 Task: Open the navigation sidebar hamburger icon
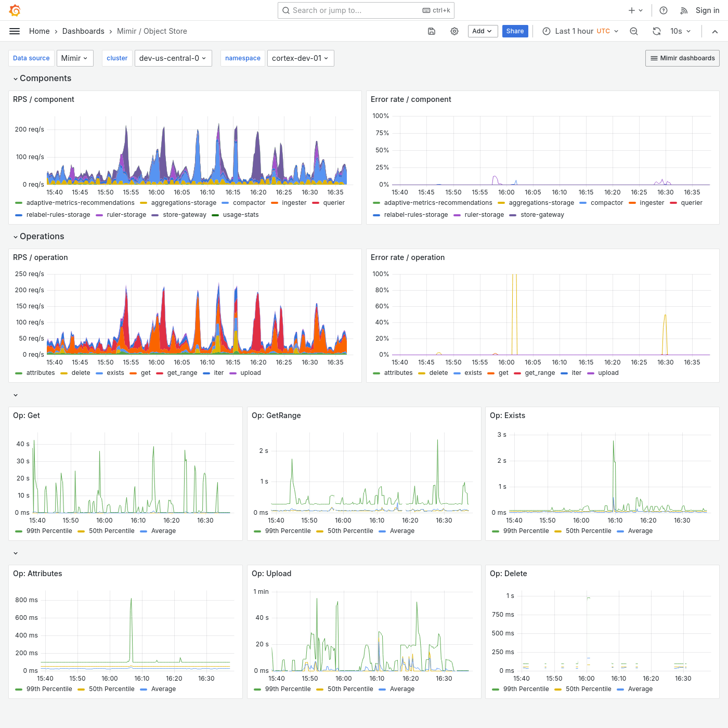15,31
